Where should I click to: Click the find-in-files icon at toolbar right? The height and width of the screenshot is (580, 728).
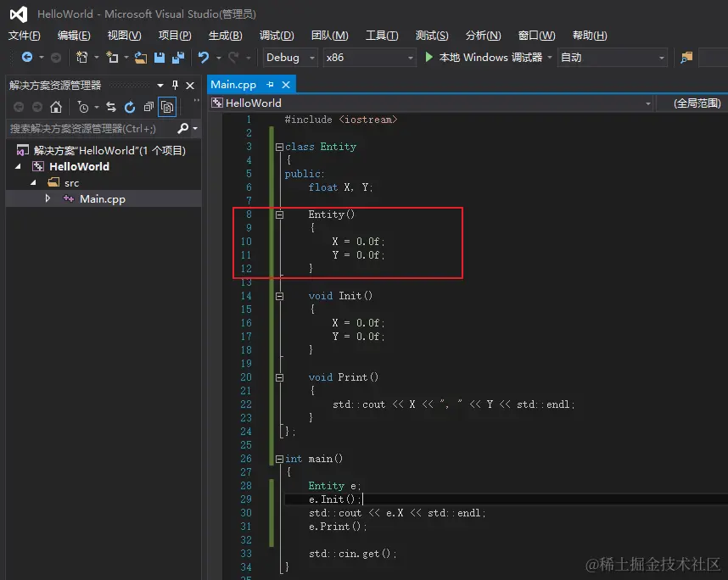coord(686,57)
